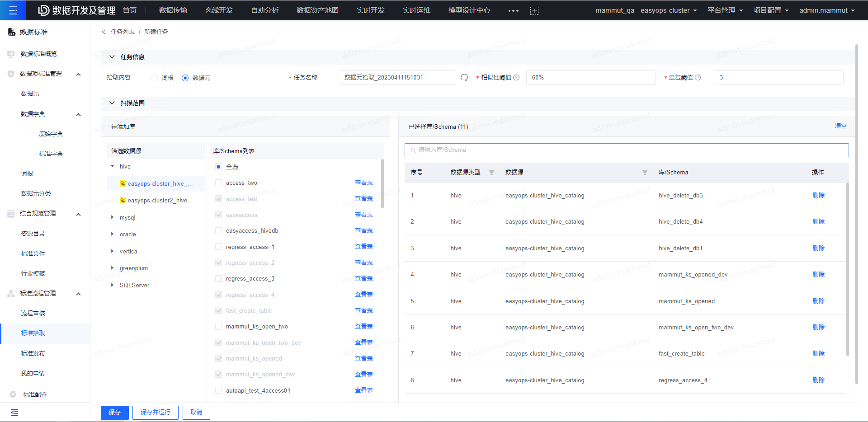
Task: Click the 综合规范管理 sidebar icon
Action: point(11,214)
